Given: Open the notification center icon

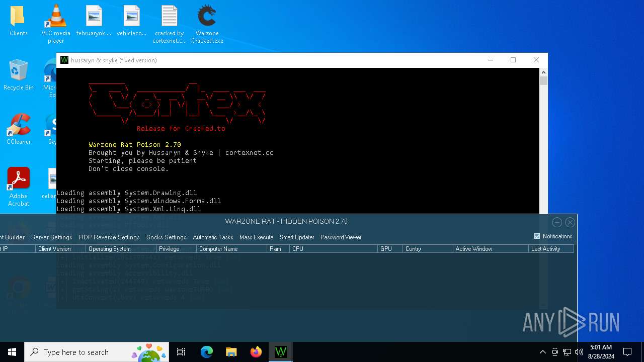Looking at the screenshot, I should [627, 352].
